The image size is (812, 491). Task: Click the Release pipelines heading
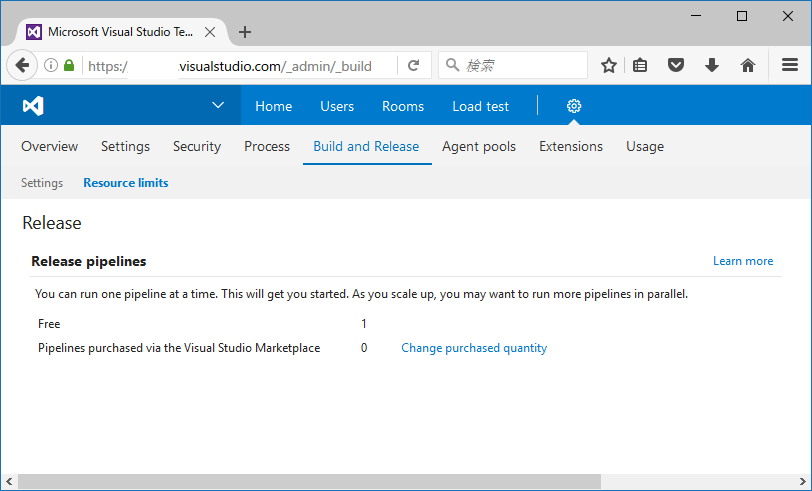[x=89, y=262]
